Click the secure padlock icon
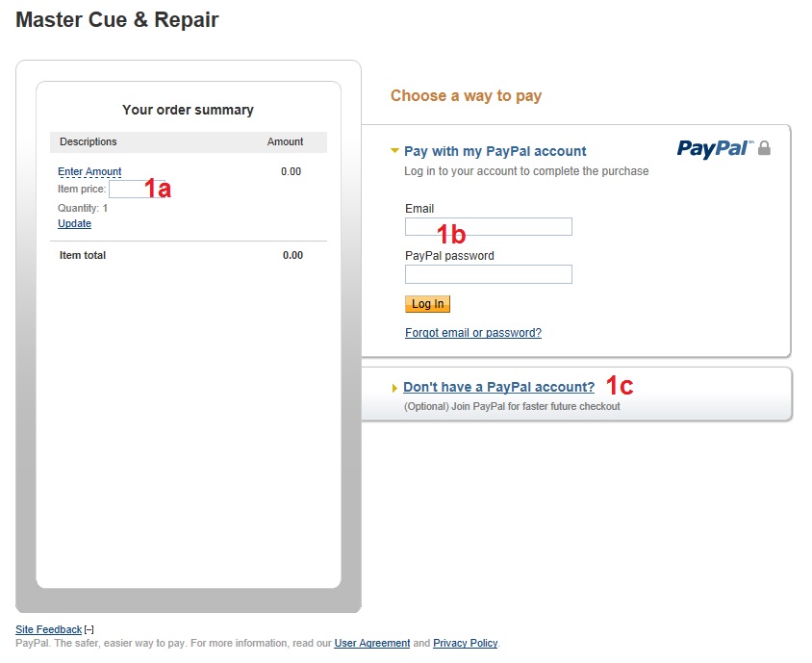812x663 pixels. pos(765,148)
